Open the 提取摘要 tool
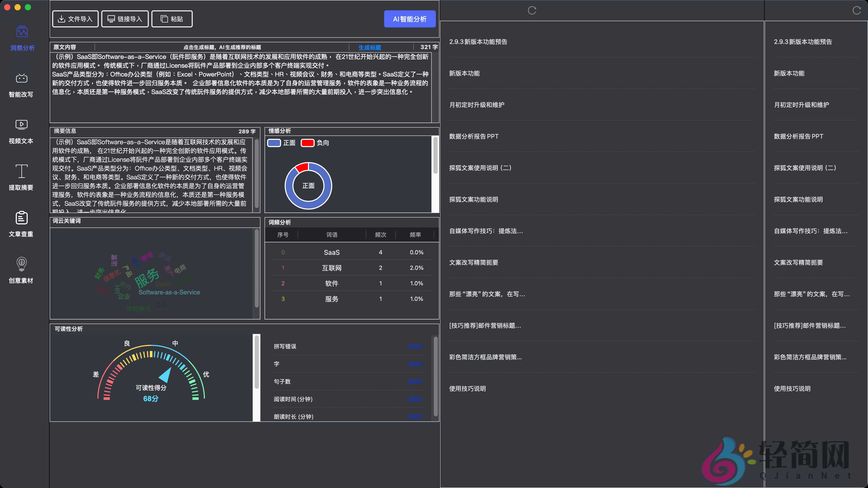This screenshot has width=868, height=488. 21,178
